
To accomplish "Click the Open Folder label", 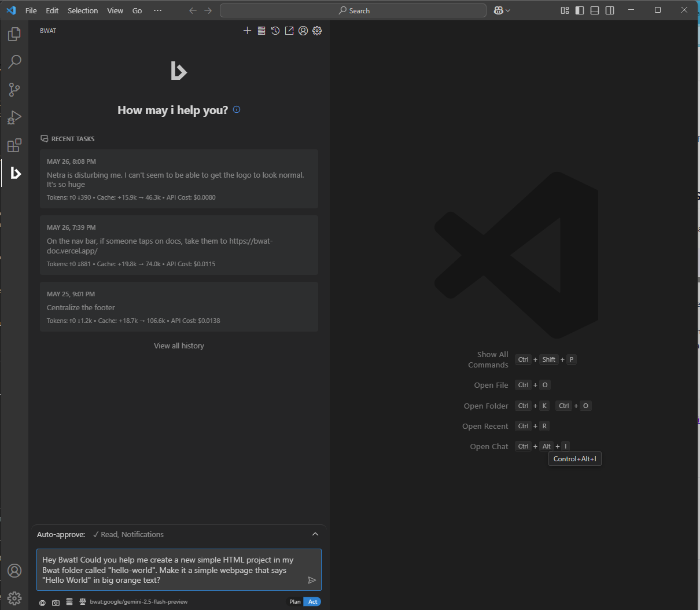I will [486, 406].
